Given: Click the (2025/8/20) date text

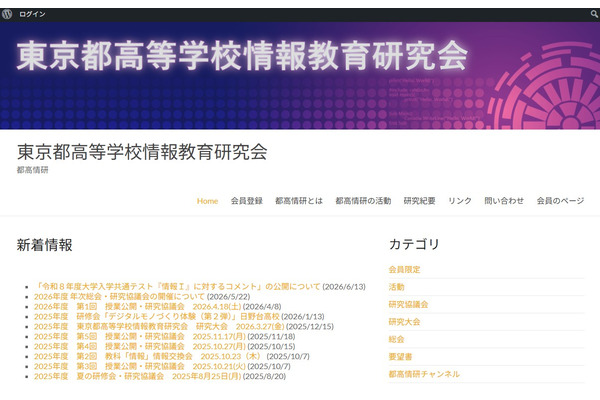Looking at the screenshot, I should coord(264,376).
